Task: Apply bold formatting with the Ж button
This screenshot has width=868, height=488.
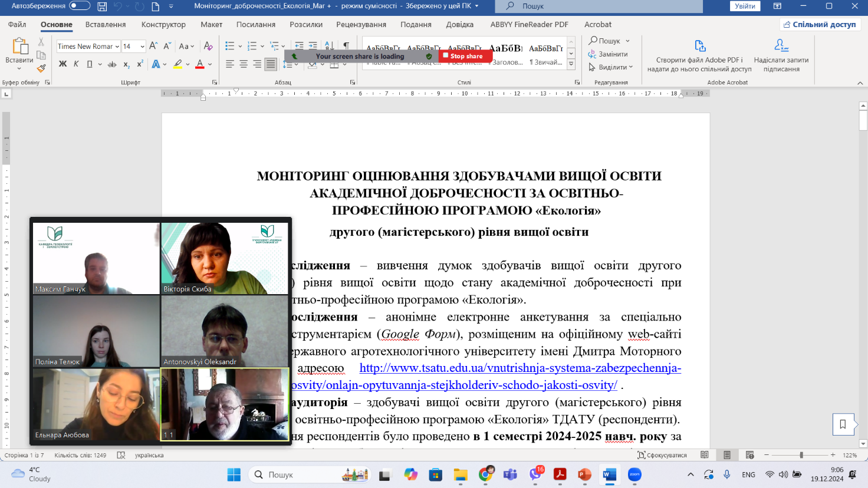Action: click(63, 64)
